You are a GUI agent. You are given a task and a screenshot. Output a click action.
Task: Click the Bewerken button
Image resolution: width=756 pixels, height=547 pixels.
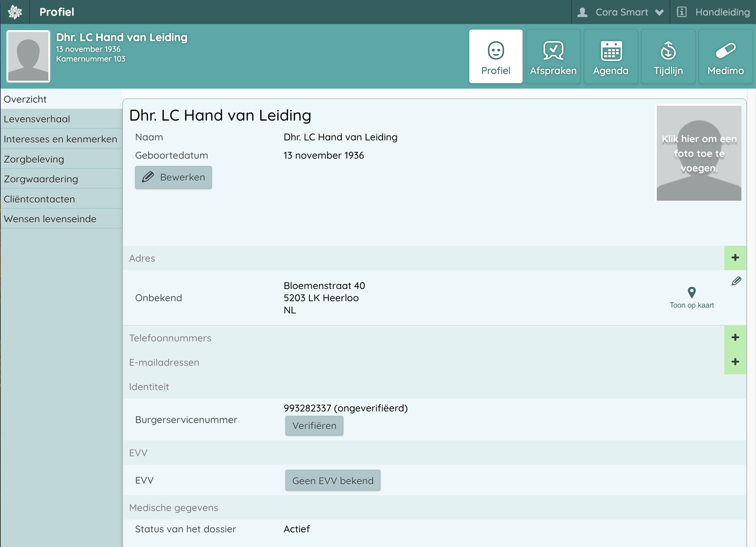(173, 177)
